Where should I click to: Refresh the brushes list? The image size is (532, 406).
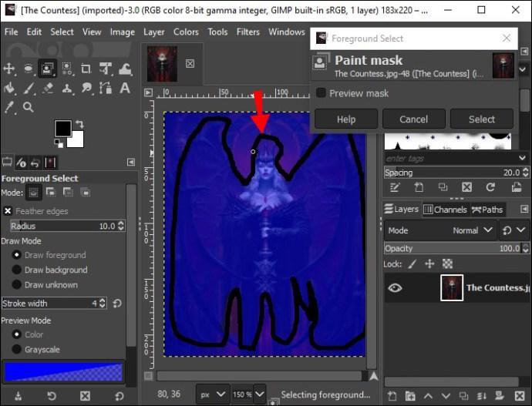click(490, 187)
